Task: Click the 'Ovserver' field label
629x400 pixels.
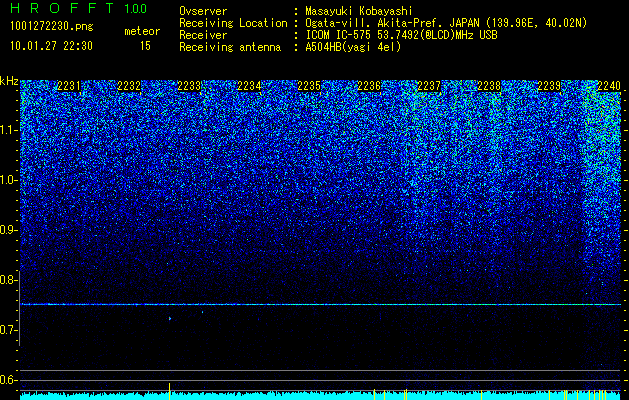Action: [203, 11]
